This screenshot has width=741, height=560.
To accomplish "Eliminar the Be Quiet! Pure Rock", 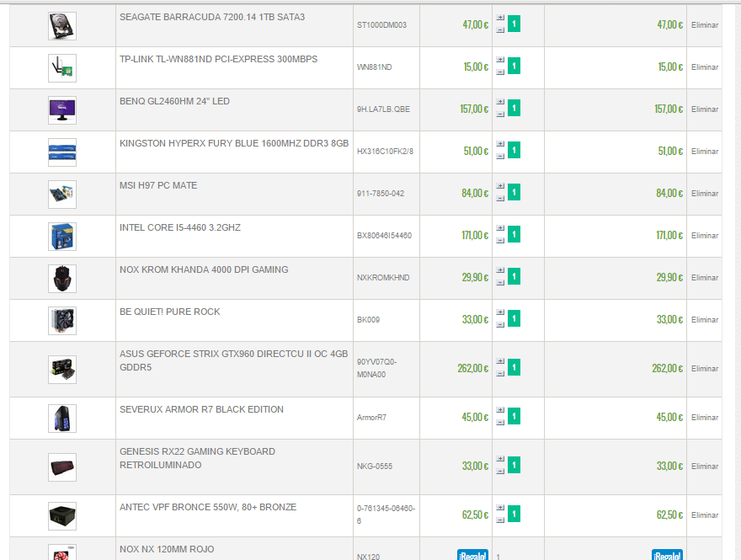I will [705, 319].
